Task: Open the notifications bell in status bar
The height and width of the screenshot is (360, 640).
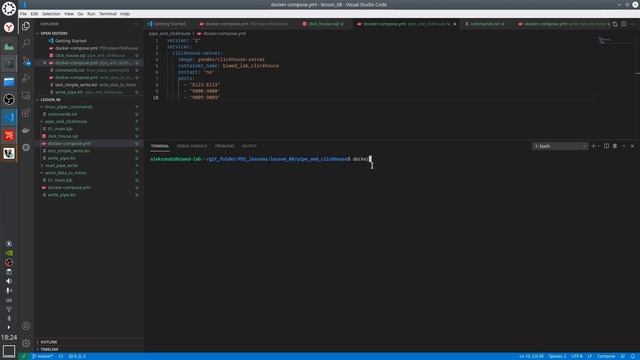Action: click(x=633, y=356)
